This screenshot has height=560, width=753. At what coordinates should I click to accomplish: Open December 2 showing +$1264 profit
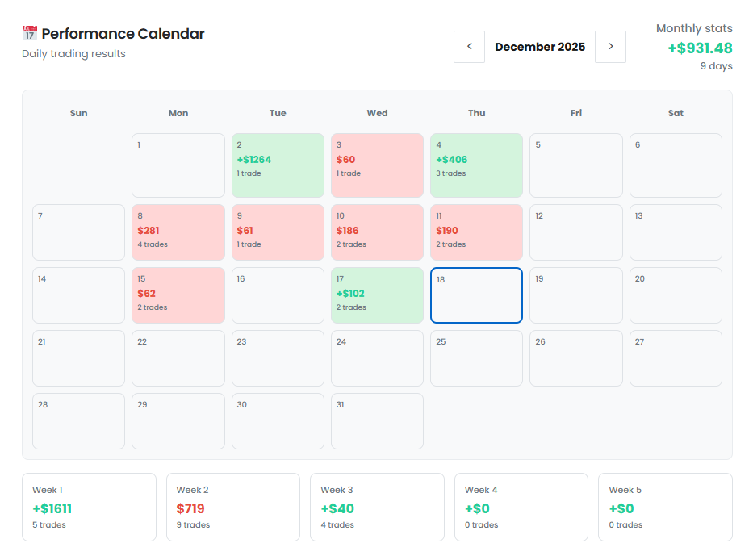[278, 165]
